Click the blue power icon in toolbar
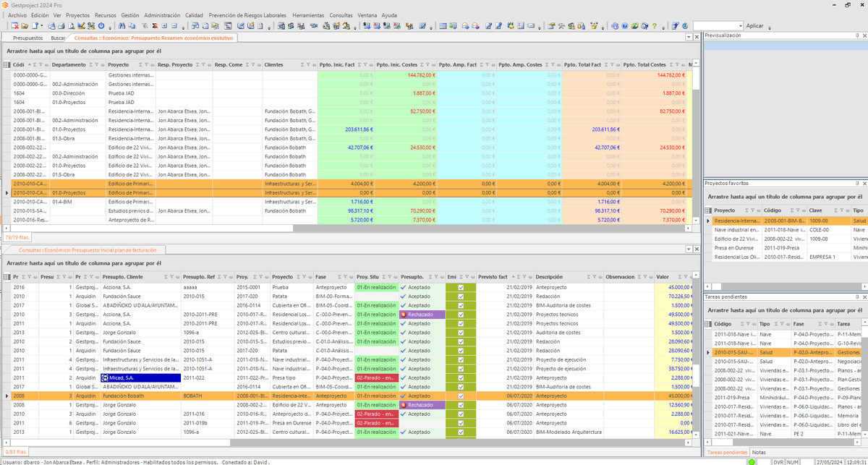Screen dimensions: 868x465 tap(101, 26)
